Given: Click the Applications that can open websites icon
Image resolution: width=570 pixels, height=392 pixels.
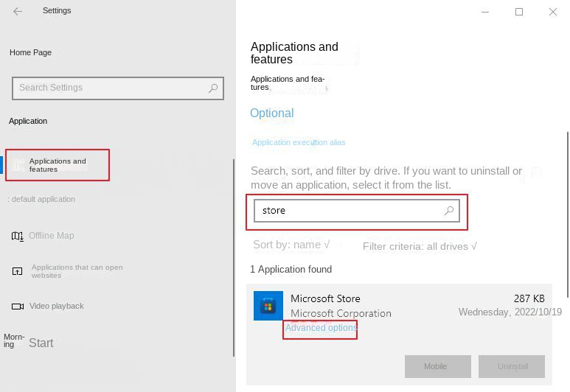Looking at the screenshot, I should pos(17,271).
